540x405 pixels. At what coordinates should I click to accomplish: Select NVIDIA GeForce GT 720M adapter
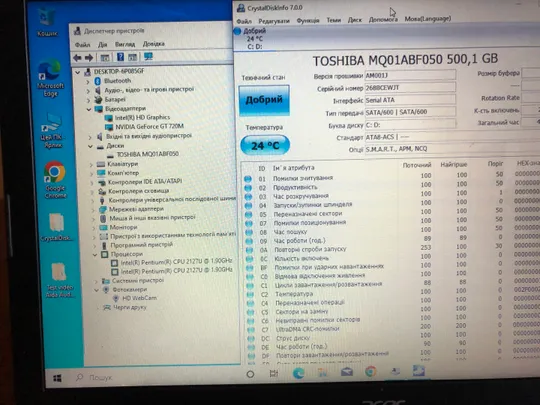click(149, 127)
